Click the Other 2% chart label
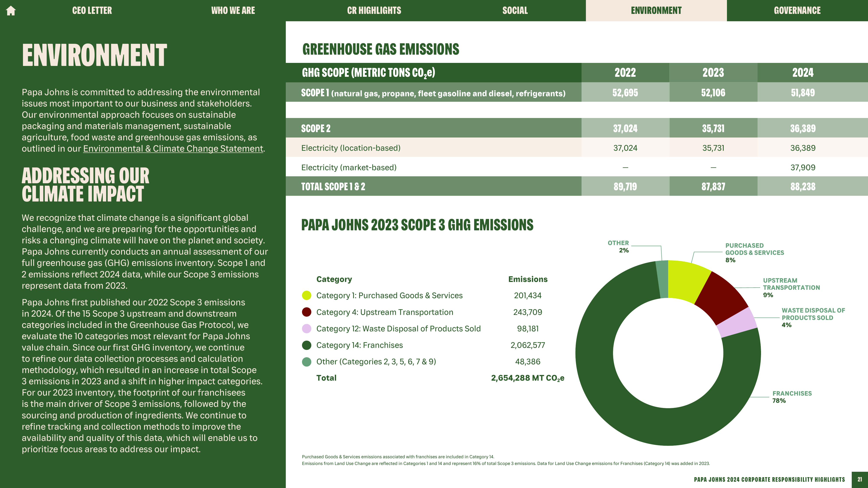 [x=618, y=247]
